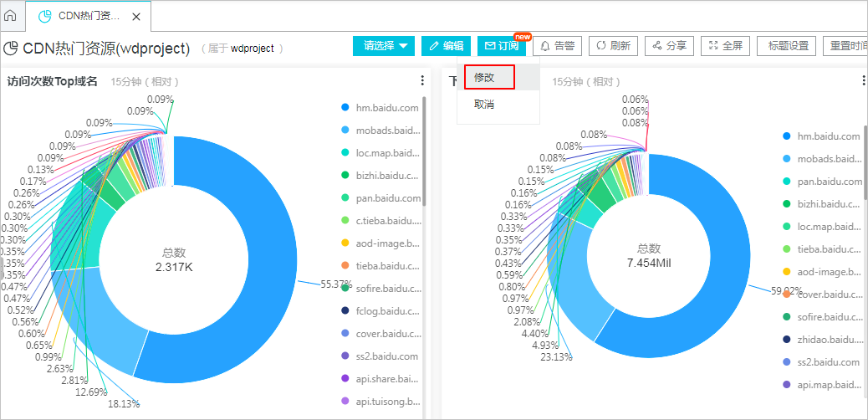Click the 刷新 refresh button
Image resolution: width=868 pixels, height=420 pixels.
point(613,46)
